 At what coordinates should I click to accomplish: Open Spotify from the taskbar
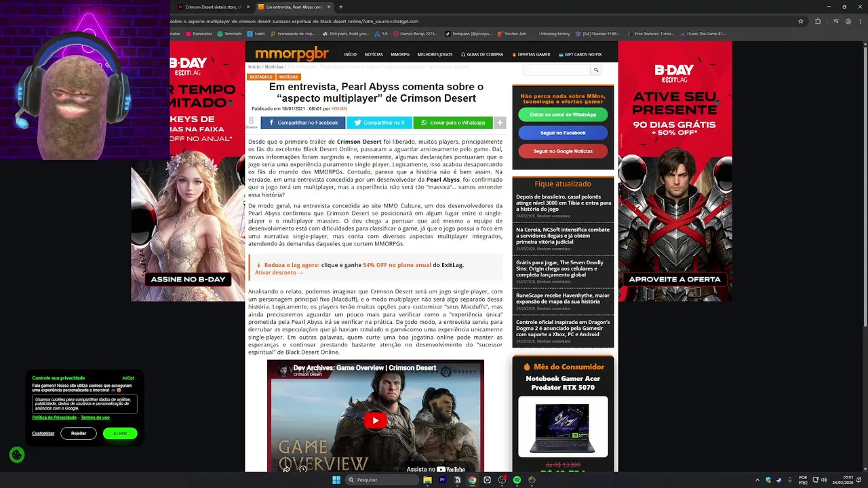click(517, 480)
